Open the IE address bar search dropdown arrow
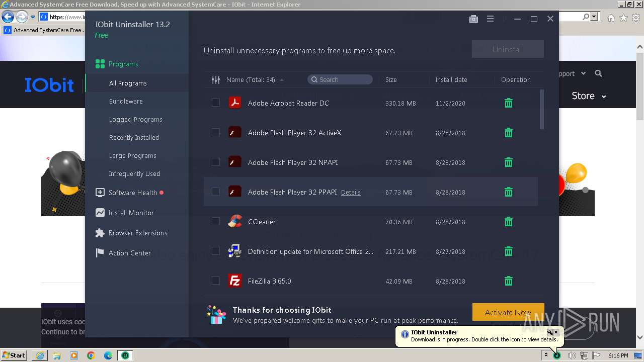644x362 pixels. point(594,17)
